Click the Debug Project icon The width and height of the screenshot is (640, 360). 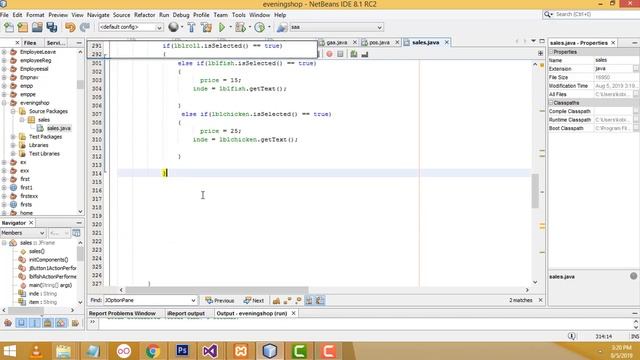coord(240,27)
